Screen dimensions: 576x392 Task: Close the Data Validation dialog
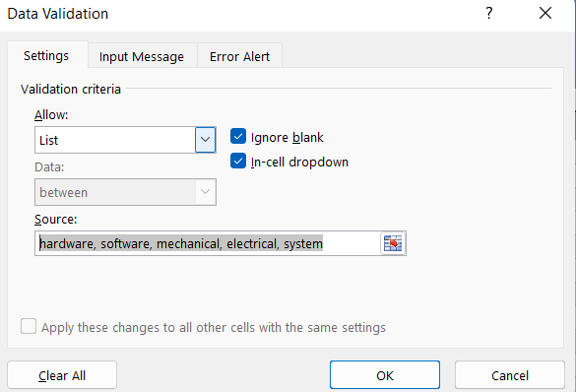pyautogui.click(x=545, y=14)
